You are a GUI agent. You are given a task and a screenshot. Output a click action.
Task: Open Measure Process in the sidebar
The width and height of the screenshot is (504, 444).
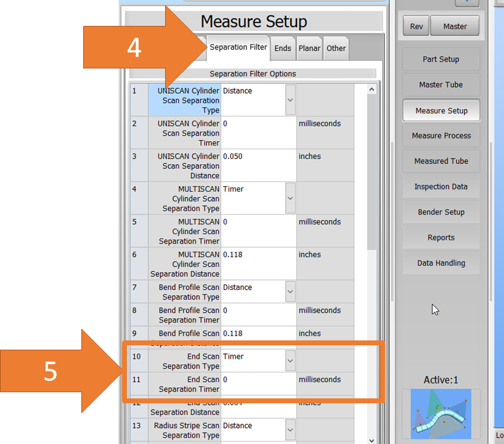(x=441, y=136)
